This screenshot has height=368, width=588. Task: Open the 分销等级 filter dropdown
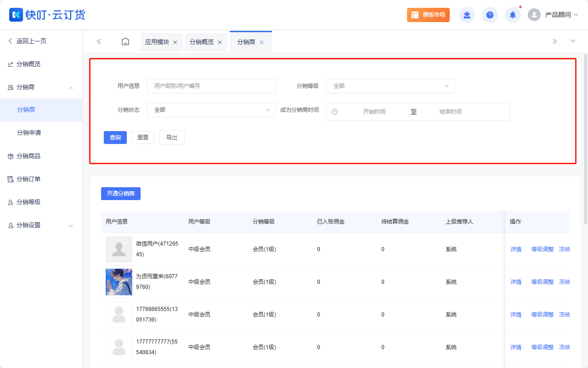tap(390, 86)
